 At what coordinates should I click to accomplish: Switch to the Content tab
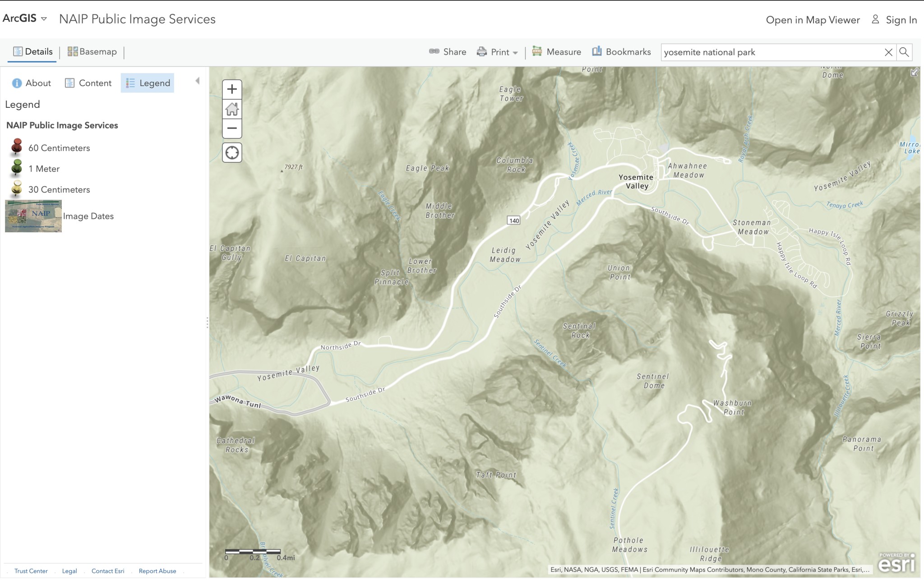tap(88, 83)
